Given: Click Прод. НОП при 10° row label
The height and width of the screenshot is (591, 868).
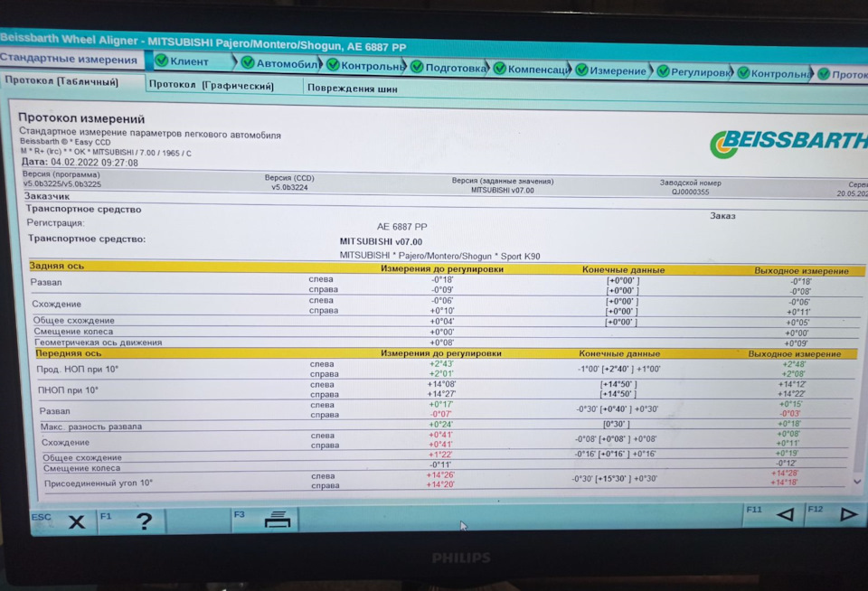Looking at the screenshot, I should [78, 369].
